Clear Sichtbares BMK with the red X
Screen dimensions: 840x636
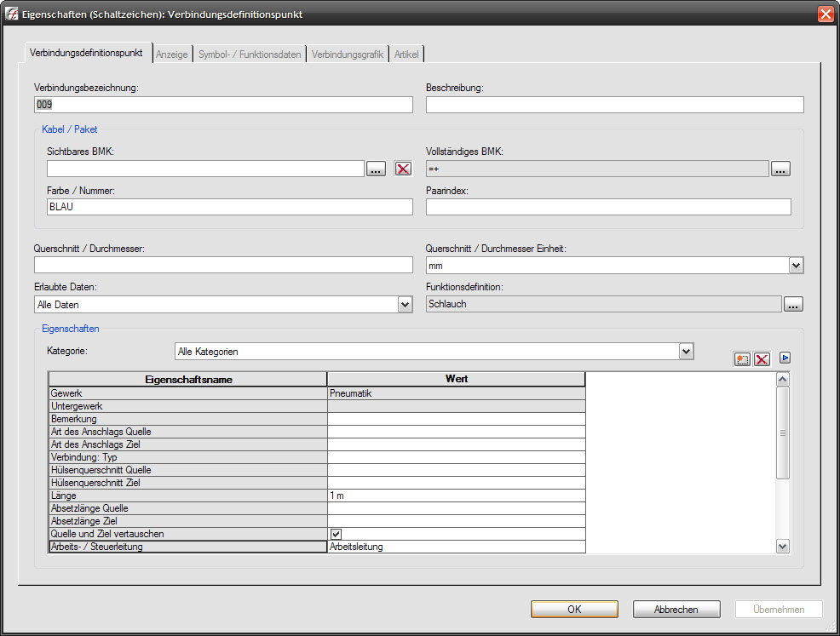pyautogui.click(x=403, y=169)
